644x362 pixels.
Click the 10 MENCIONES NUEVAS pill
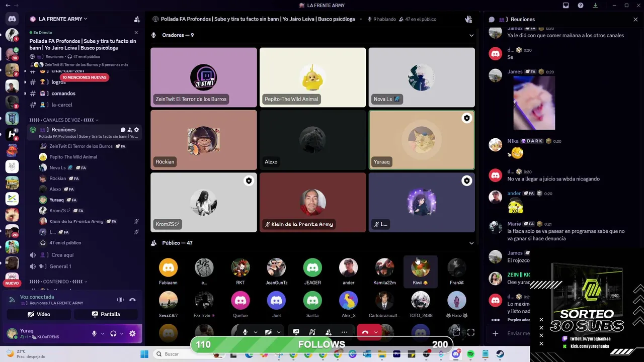click(x=85, y=77)
